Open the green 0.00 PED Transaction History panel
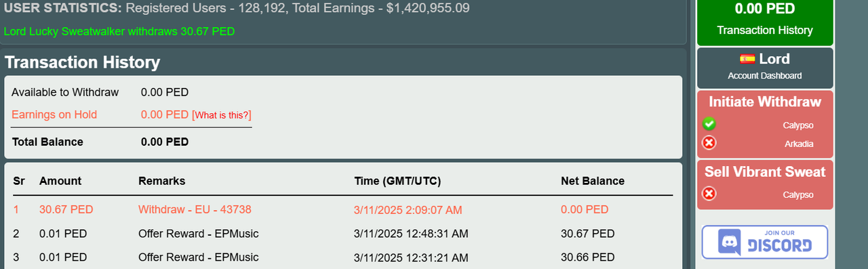The width and height of the screenshot is (868, 269). click(765, 22)
